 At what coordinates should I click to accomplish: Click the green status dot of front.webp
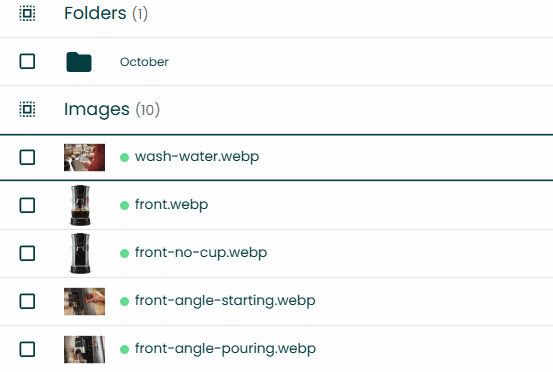[x=124, y=205]
